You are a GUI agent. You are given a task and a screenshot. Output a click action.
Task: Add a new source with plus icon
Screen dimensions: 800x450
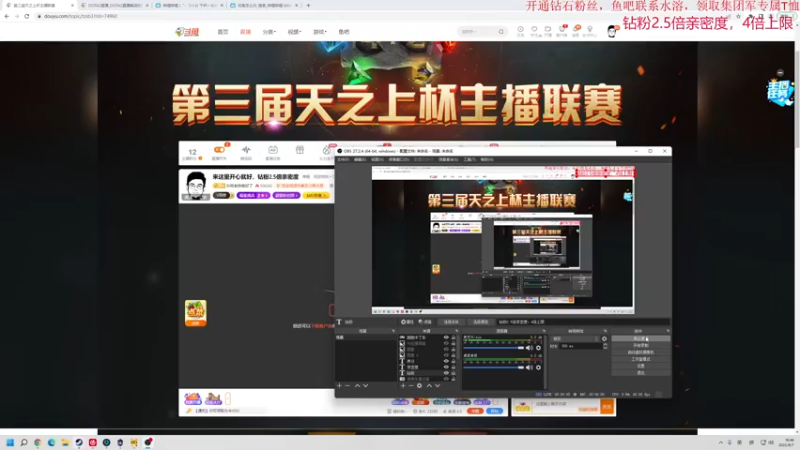point(403,386)
